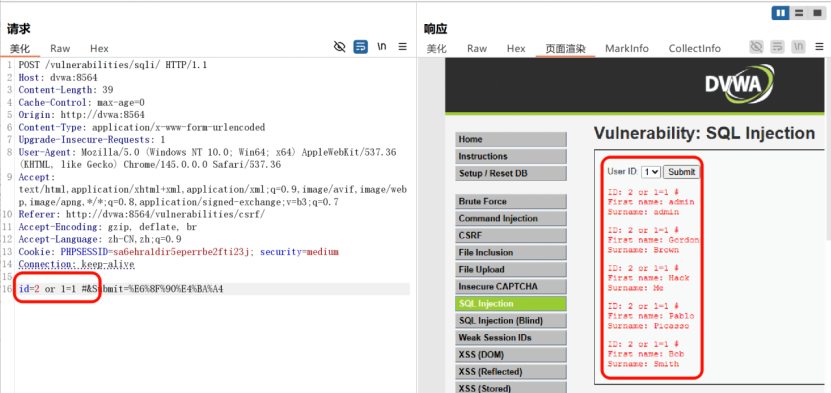
Task: Switch to top-bottom split layout view
Action: point(799,13)
